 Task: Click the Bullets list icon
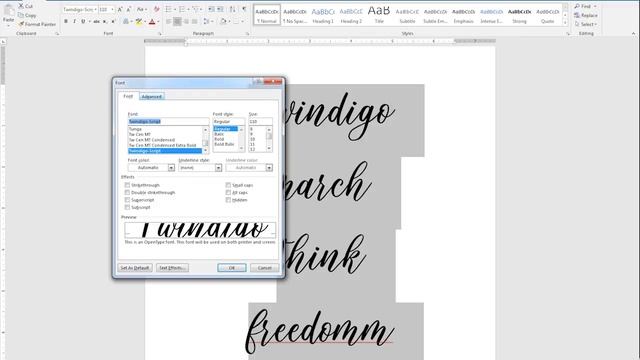coord(169,9)
